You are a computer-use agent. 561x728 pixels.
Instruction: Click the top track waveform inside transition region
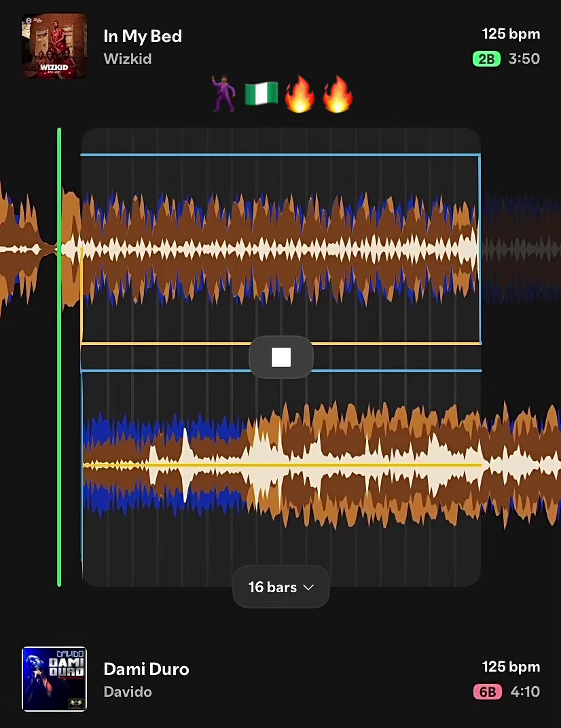(x=280, y=249)
